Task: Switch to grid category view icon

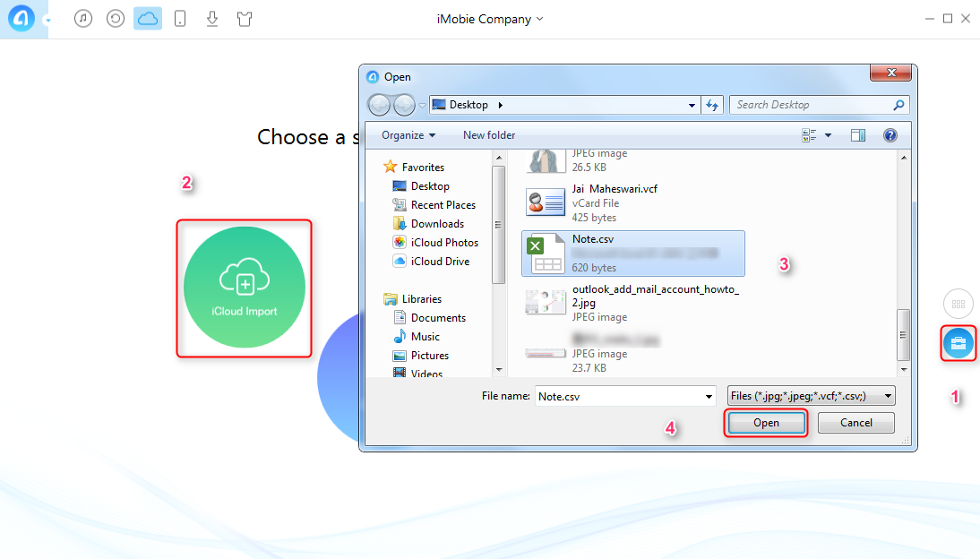Action: 958,305
